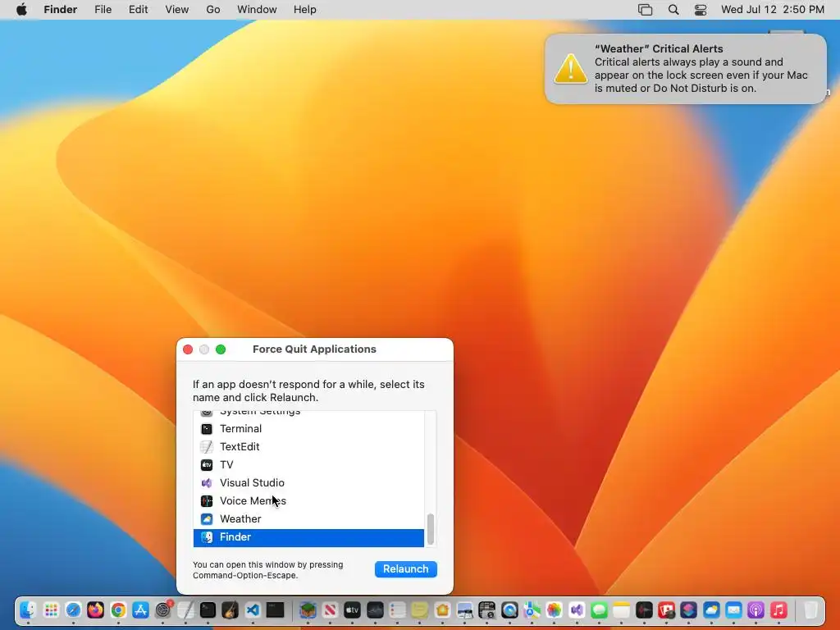The width and height of the screenshot is (840, 630).
Task: Click the date and time in menu bar
Action: [x=773, y=10]
